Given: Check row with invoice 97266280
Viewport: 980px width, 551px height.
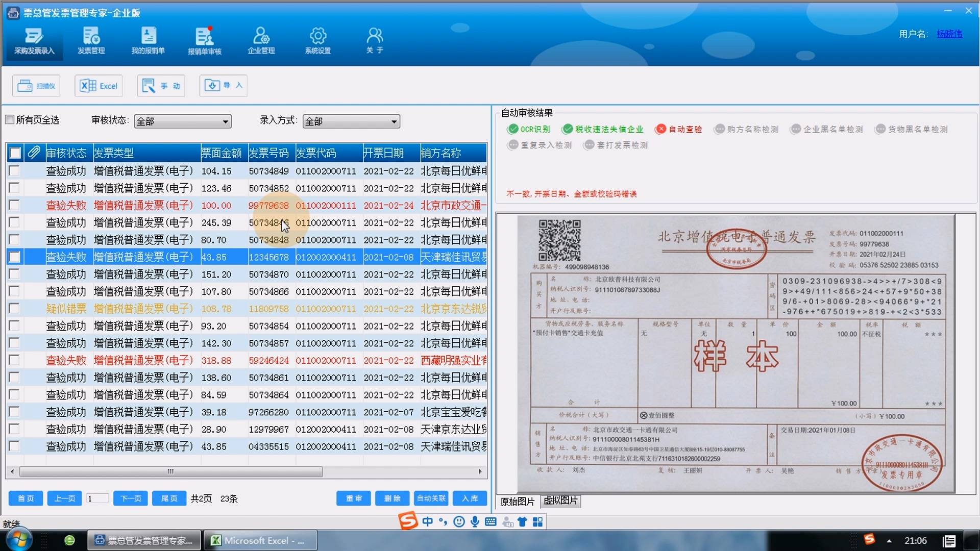Looking at the screenshot, I should click(x=14, y=411).
